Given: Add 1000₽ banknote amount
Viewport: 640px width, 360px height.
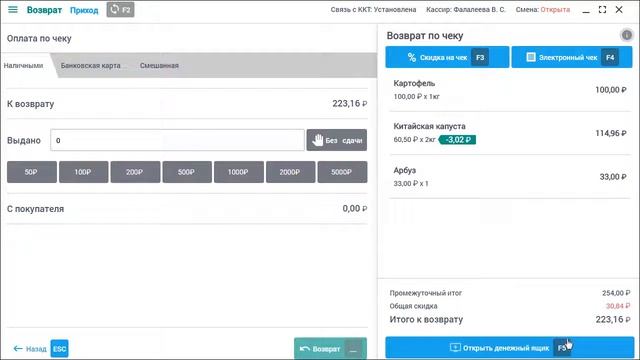Looking at the screenshot, I should tap(239, 172).
